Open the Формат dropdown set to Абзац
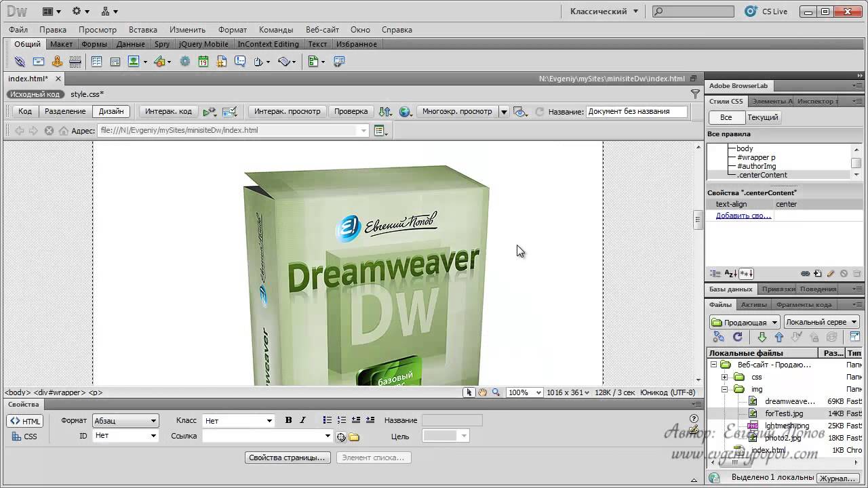This screenshot has width=868, height=488. pyautogui.click(x=125, y=421)
